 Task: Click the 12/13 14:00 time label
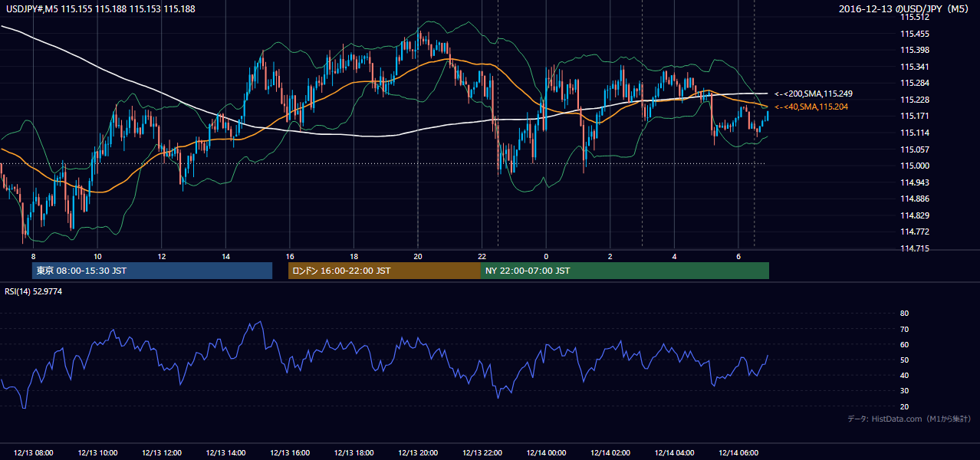(x=226, y=453)
